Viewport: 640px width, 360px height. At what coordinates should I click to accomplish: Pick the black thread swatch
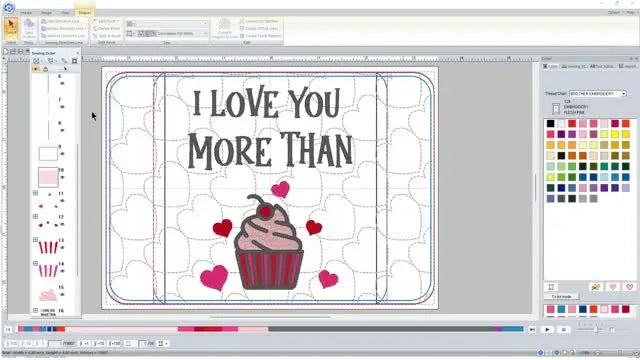coord(551,123)
